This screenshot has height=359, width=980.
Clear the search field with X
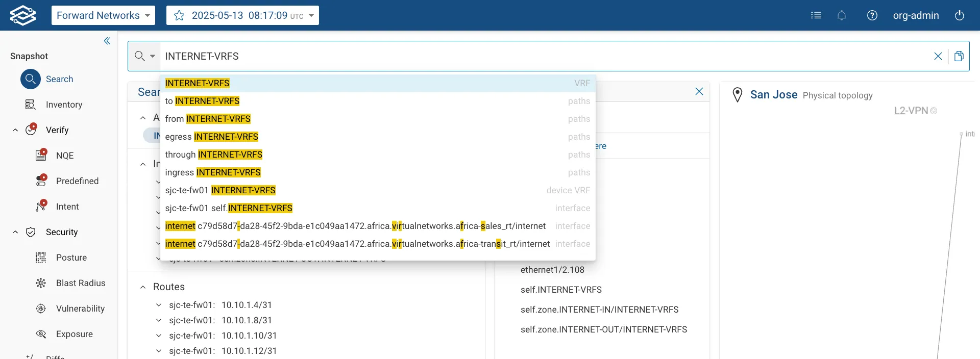[938, 56]
